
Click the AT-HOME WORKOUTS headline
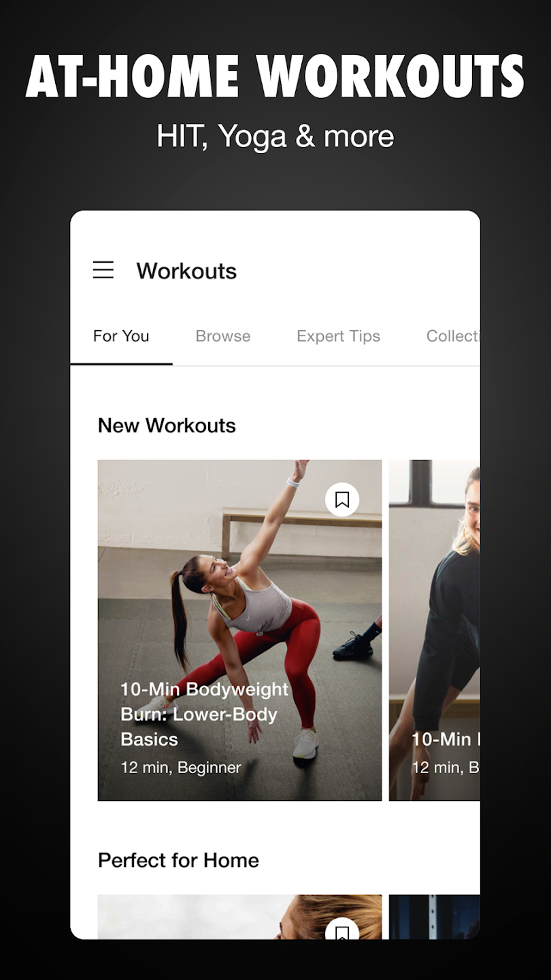pyautogui.click(x=275, y=77)
